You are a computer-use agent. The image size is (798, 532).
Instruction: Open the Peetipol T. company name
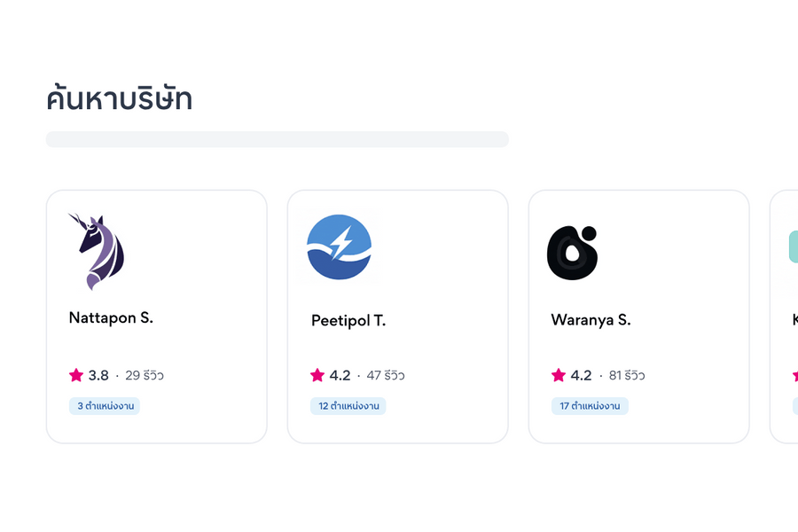(348, 320)
